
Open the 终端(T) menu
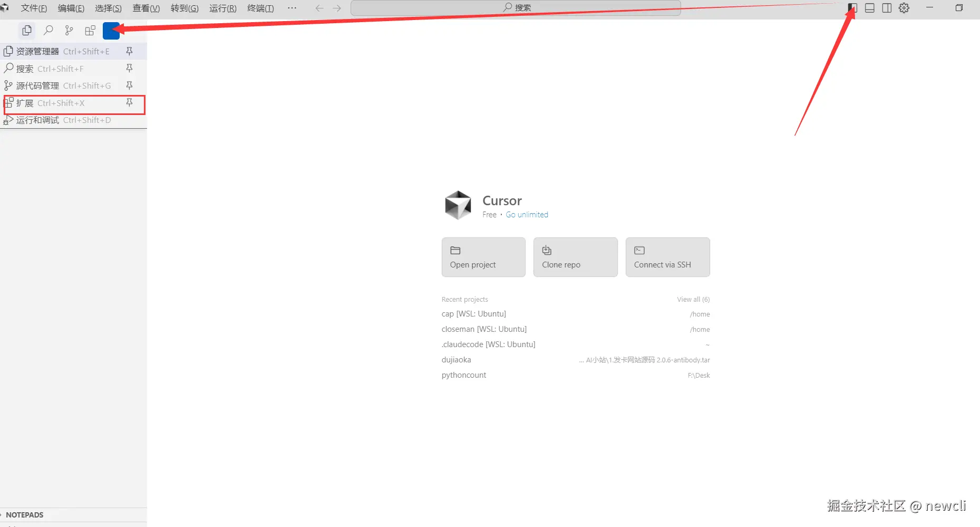tap(260, 8)
